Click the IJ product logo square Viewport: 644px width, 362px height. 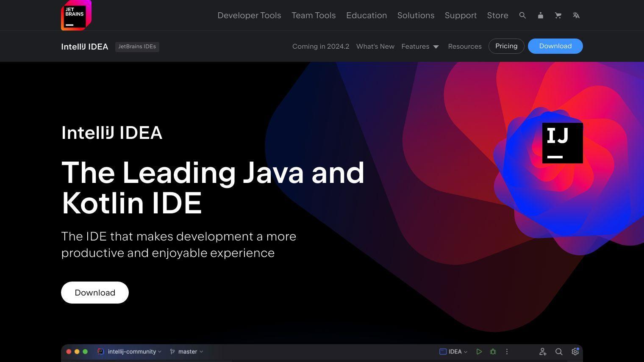563,143
